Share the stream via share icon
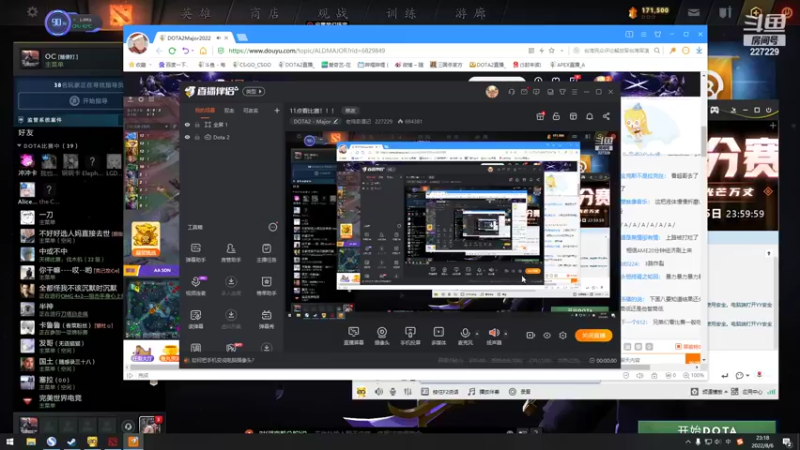 point(606,116)
